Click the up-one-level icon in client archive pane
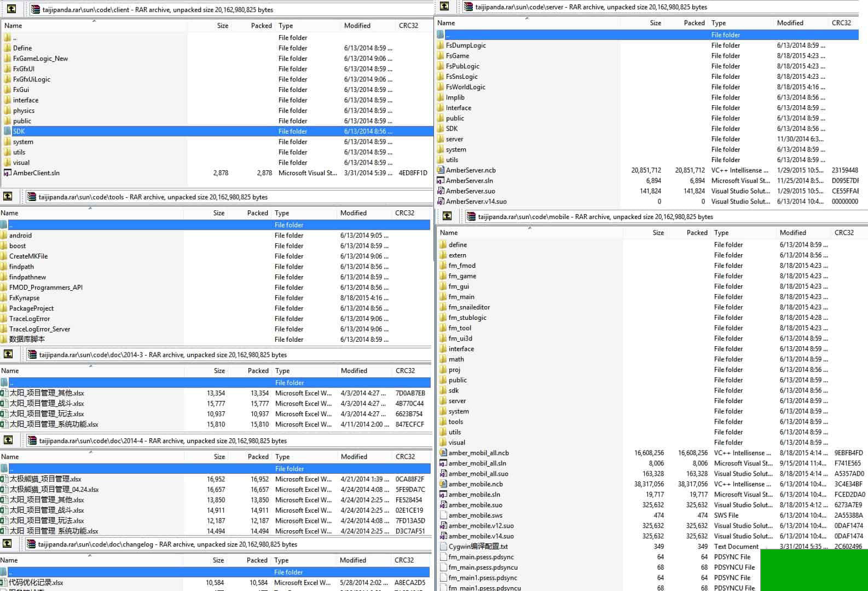The image size is (868, 591). point(11,9)
